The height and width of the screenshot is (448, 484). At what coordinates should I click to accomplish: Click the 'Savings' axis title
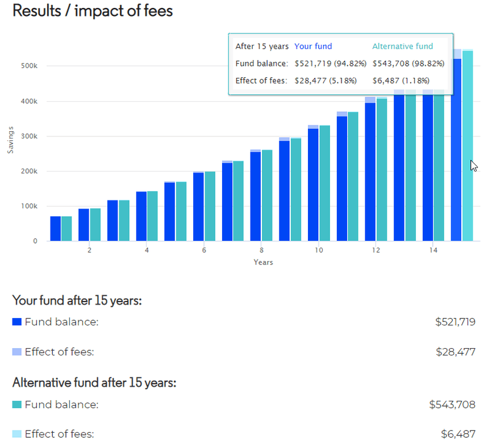coord(10,140)
